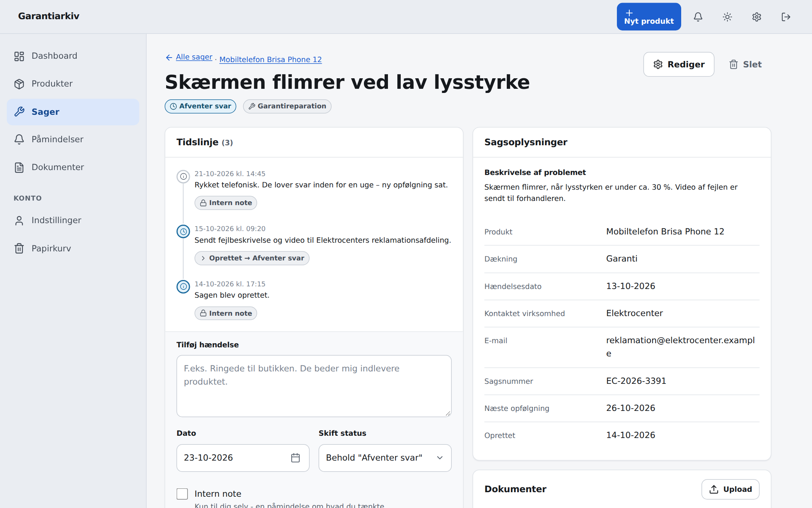The image size is (812, 508).
Task: Select case number EC-2026-3391
Action: click(636, 381)
